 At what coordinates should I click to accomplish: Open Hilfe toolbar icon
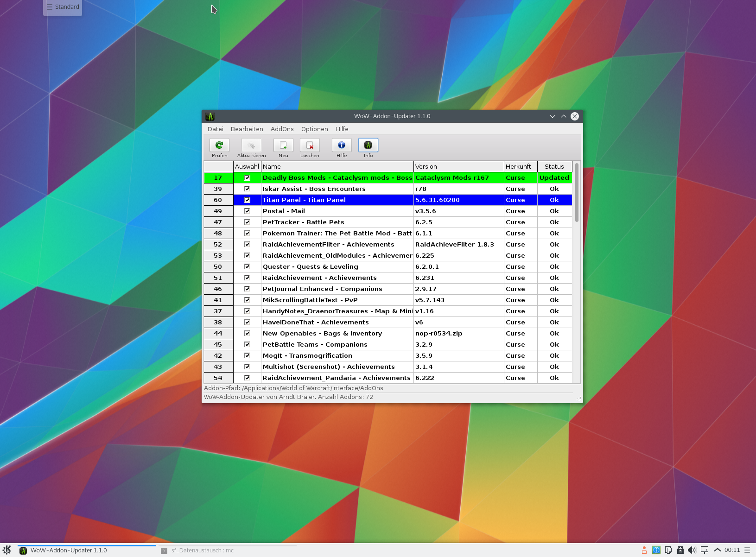(x=342, y=145)
